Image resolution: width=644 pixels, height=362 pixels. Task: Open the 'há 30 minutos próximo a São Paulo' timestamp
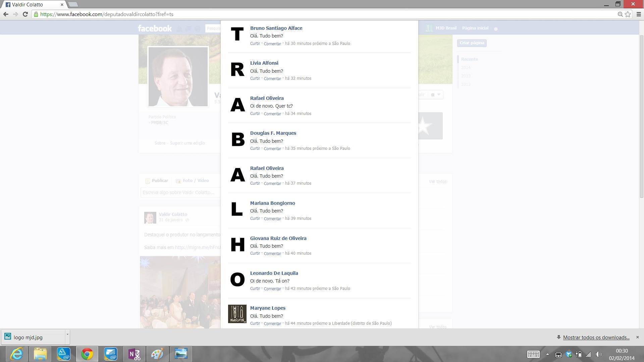[x=317, y=44]
